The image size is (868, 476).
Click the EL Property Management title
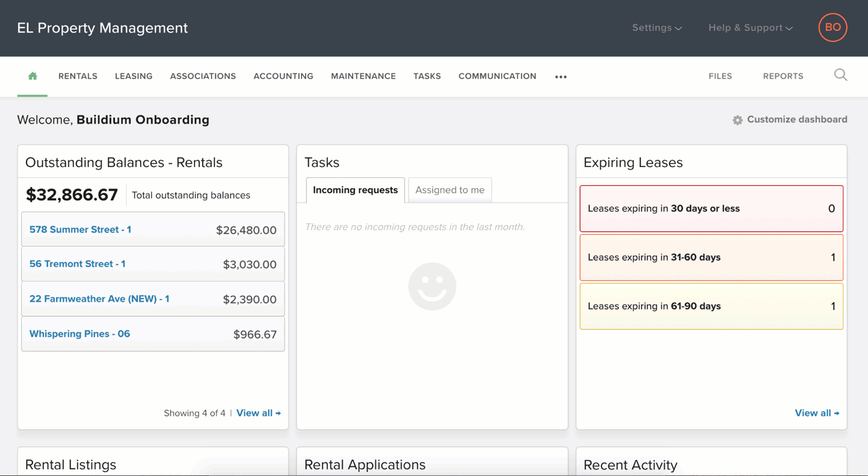click(102, 28)
